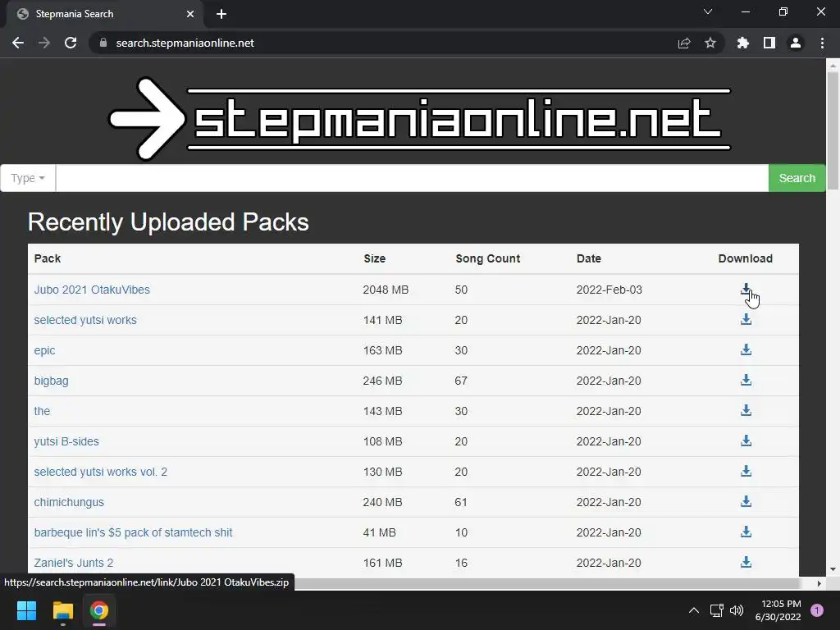
Task: Click the address bar URL
Action: pyautogui.click(x=185, y=43)
